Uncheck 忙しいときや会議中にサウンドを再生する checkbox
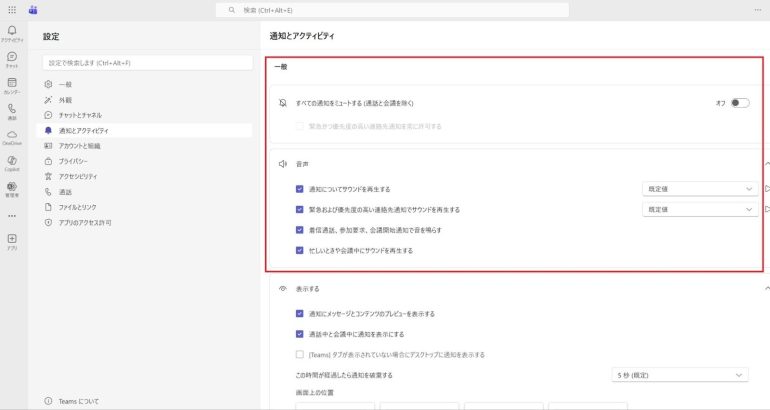This screenshot has height=410, width=770. click(x=299, y=250)
